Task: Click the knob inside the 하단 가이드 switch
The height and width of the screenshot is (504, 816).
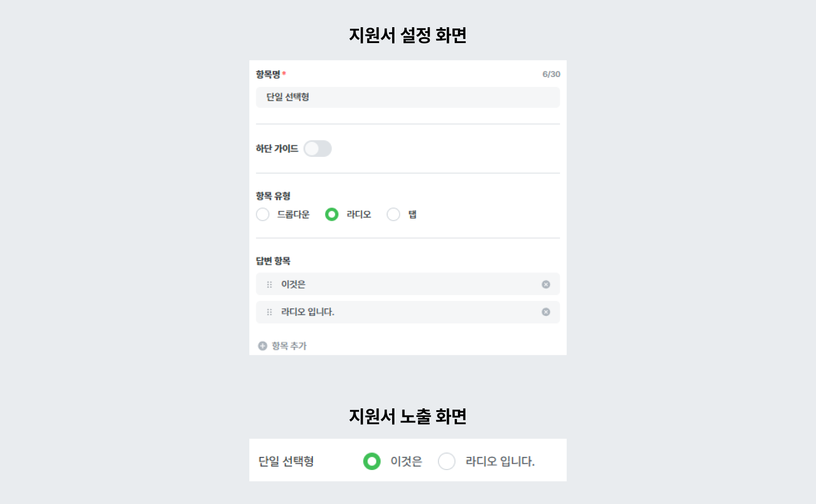Action: click(312, 149)
